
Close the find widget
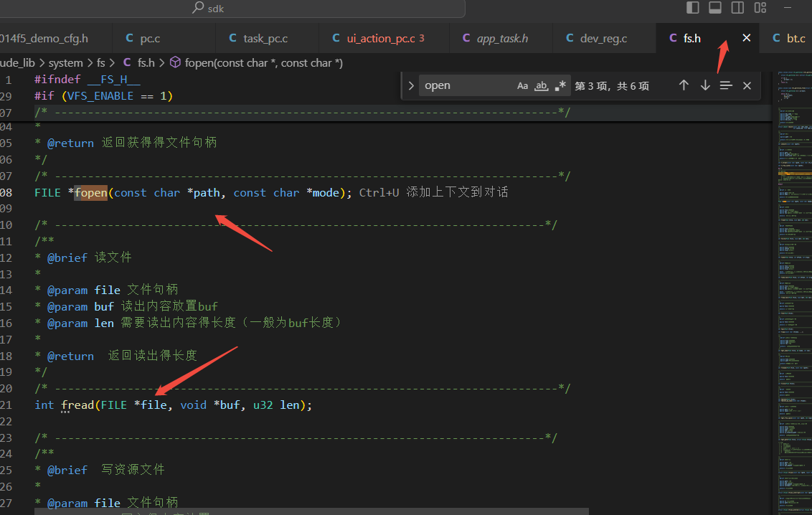(747, 85)
